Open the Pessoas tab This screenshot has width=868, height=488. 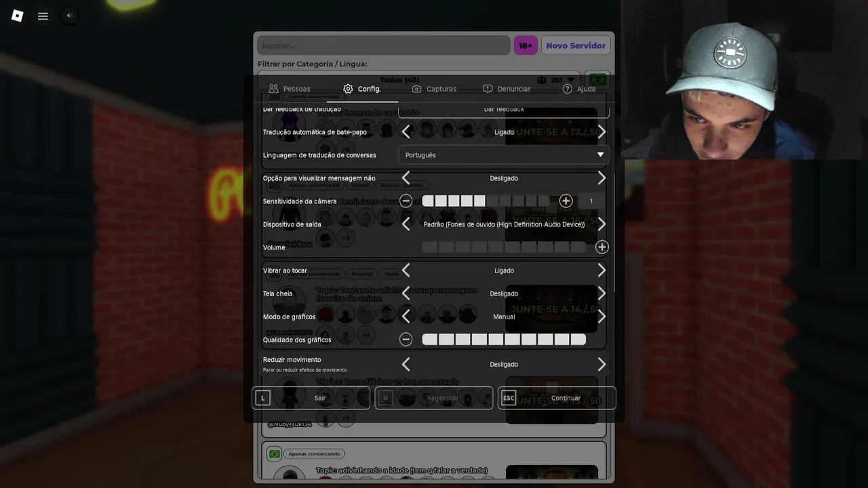pos(290,89)
